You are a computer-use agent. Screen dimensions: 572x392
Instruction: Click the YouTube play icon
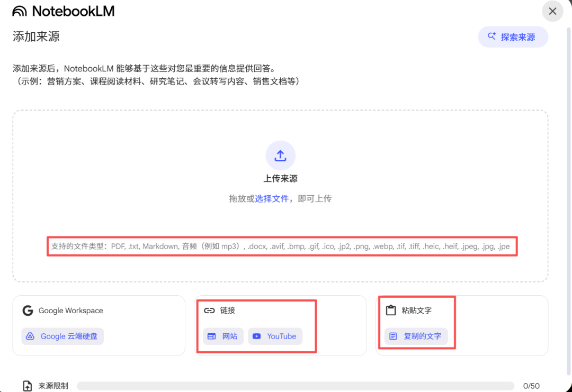click(257, 336)
